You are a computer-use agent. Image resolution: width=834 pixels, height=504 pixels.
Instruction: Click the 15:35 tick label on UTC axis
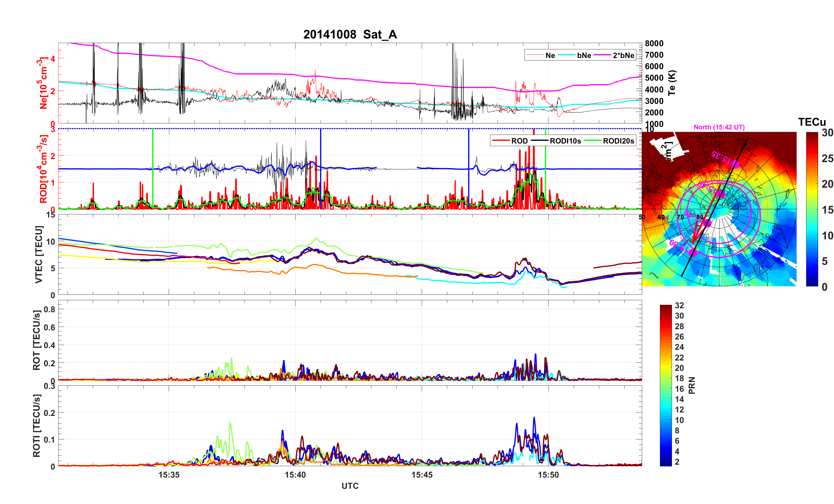pyautogui.click(x=169, y=475)
